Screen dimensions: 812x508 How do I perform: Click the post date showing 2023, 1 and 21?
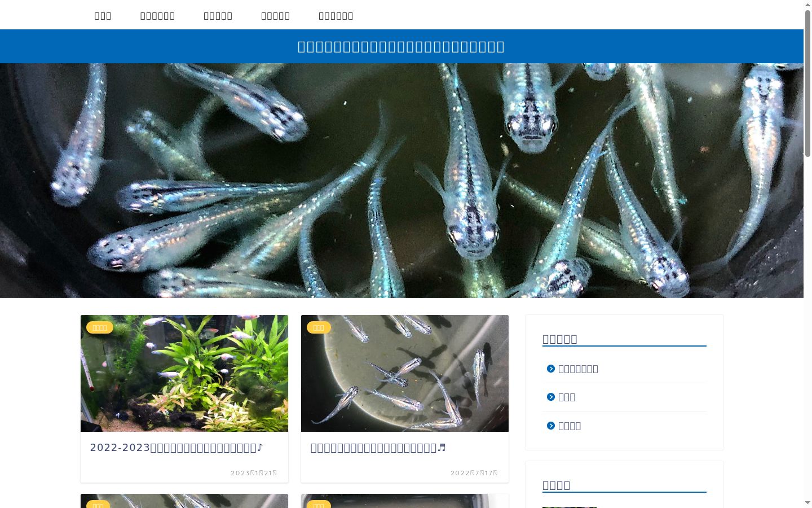coord(254,473)
